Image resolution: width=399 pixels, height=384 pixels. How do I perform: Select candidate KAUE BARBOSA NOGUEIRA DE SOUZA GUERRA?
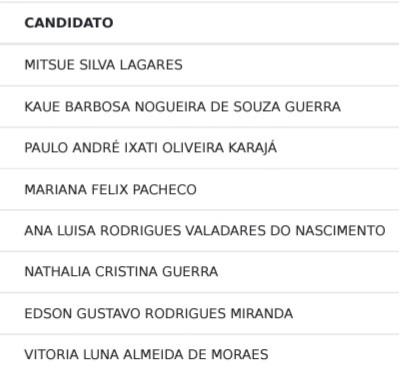pyautogui.click(x=199, y=107)
